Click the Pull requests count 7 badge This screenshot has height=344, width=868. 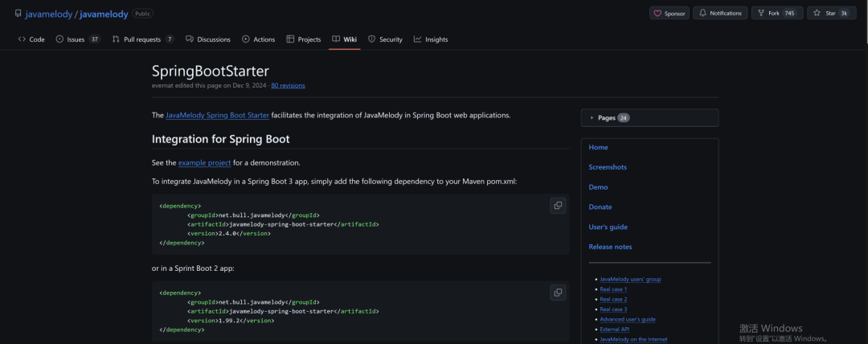(x=170, y=39)
